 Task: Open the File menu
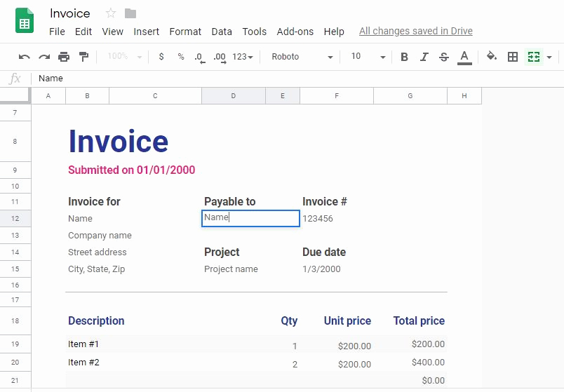click(x=57, y=32)
